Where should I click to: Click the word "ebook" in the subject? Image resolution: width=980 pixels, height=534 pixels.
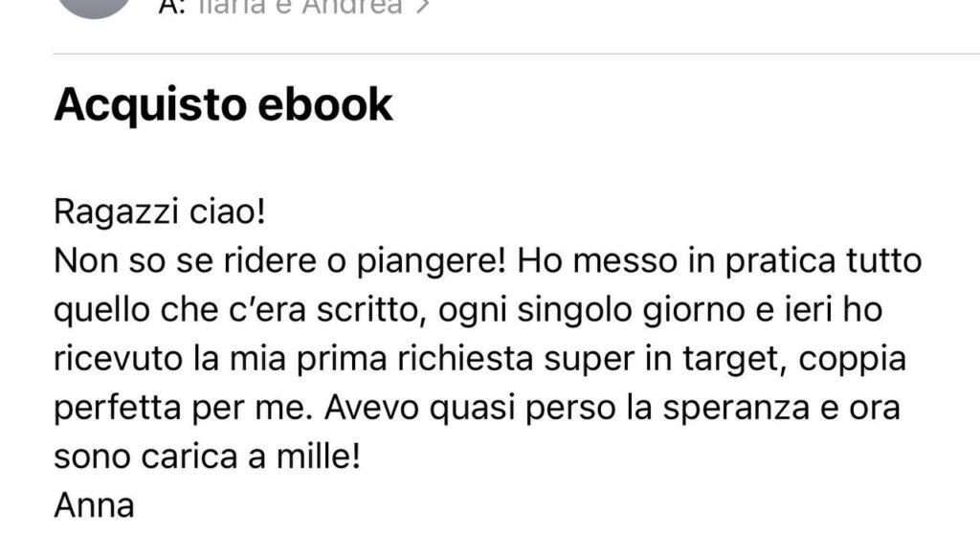[x=325, y=103]
